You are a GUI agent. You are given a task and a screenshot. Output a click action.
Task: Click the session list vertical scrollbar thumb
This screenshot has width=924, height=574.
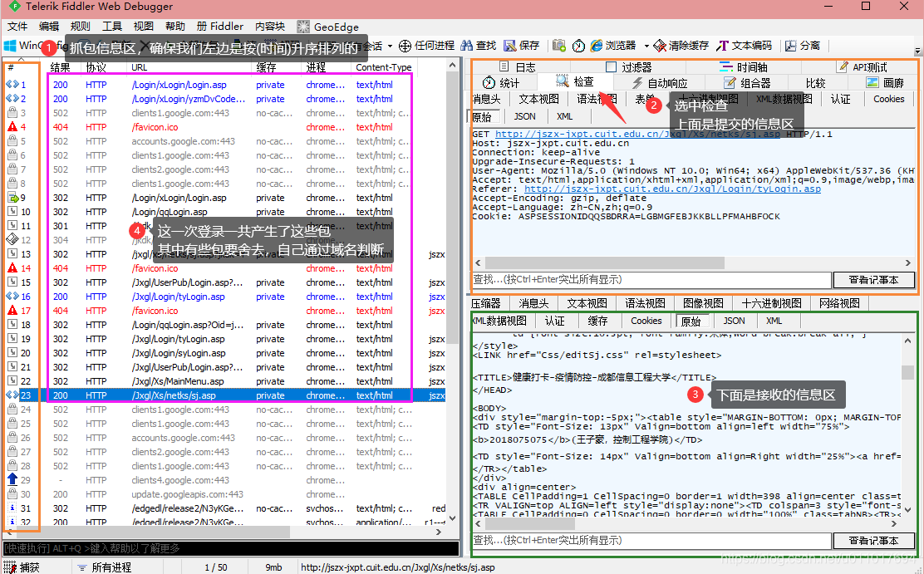coord(453,208)
